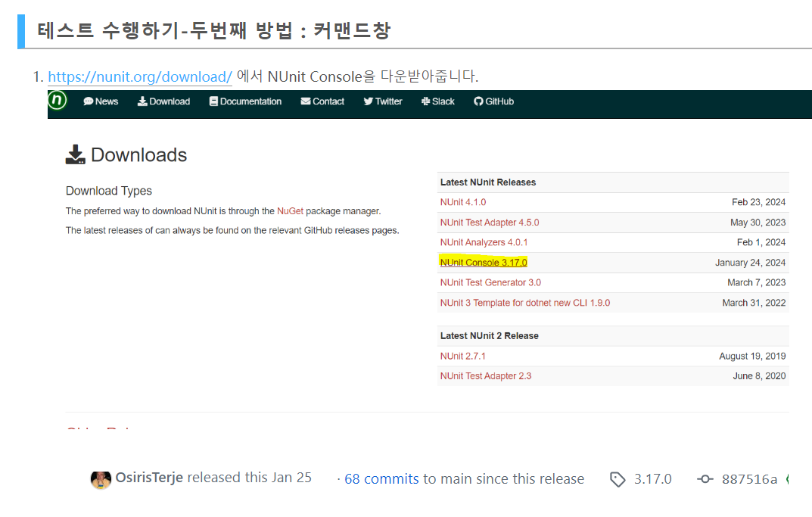Image resolution: width=812 pixels, height=517 pixels.
Task: Open the NUnit Console 3.17.0 link
Action: pos(484,263)
